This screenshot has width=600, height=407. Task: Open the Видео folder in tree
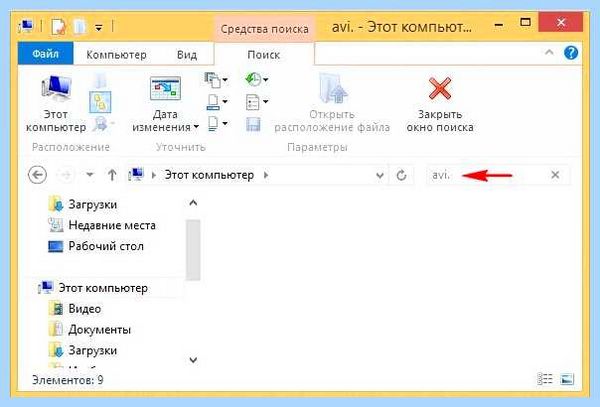pyautogui.click(x=75, y=309)
